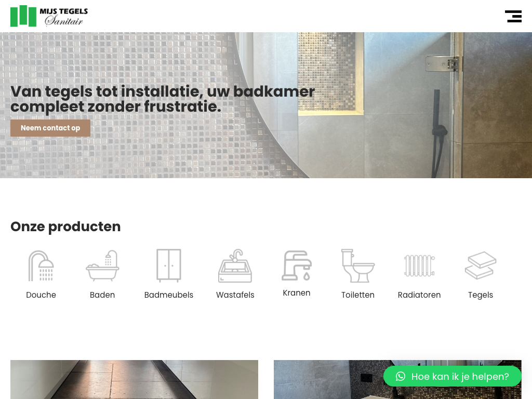Go to the Radiatoren label link

(x=419, y=295)
